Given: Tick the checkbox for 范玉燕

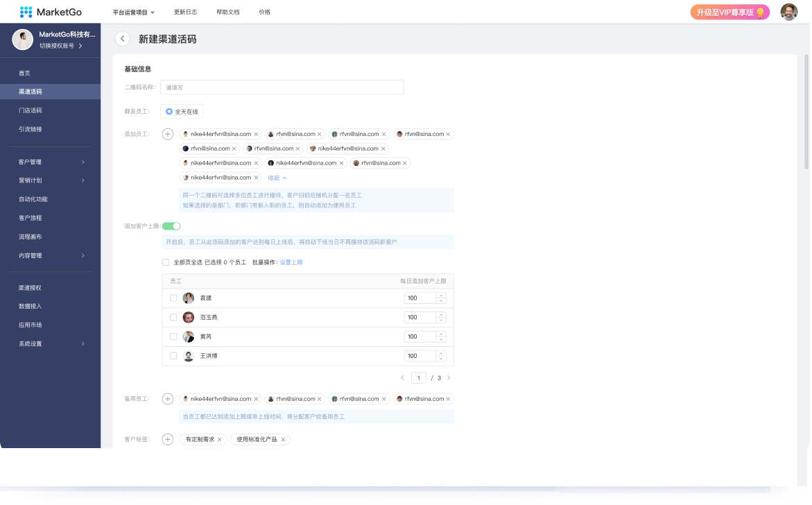Looking at the screenshot, I should click(173, 318).
